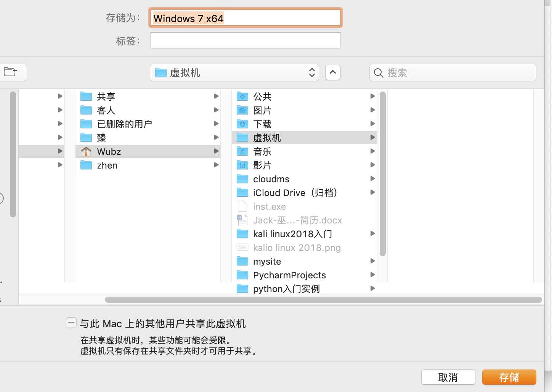Click the 共享 folder icon
Image resolution: width=552 pixels, height=392 pixels.
pos(86,96)
